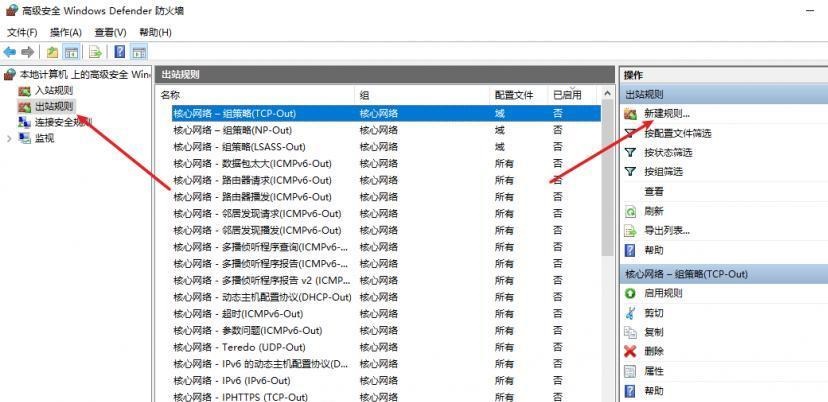
Task: Click 按配置文件筛选 action
Action: point(678,133)
